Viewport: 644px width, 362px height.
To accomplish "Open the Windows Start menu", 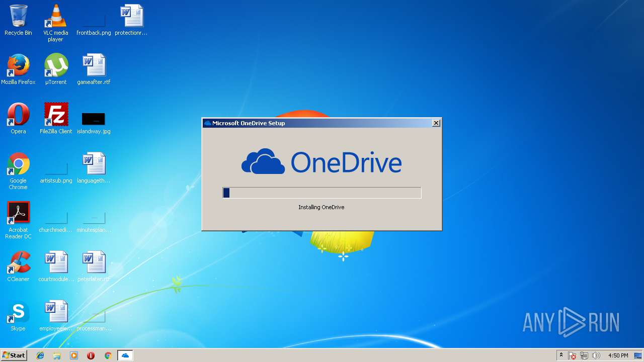I will [14, 355].
